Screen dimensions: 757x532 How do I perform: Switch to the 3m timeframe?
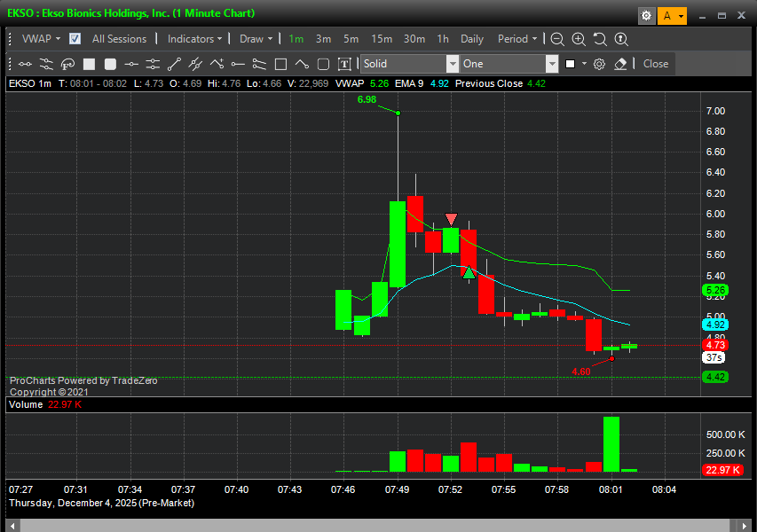[323, 39]
